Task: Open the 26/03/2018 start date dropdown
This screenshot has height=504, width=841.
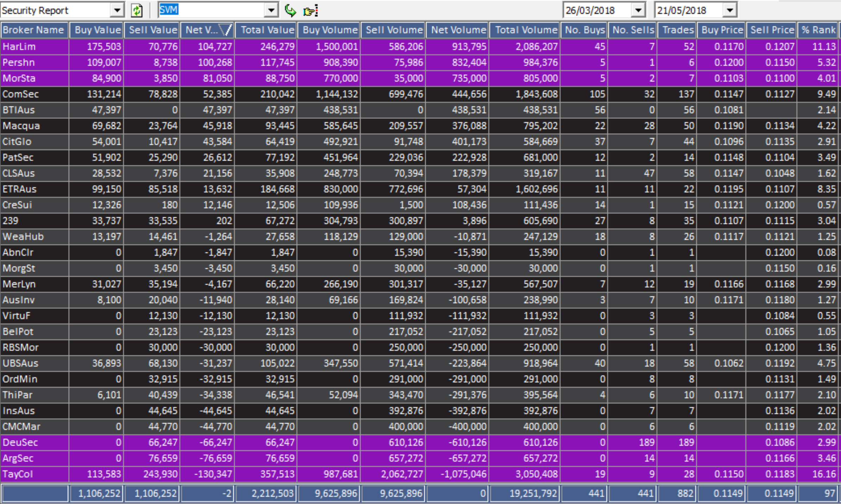Action: coord(638,10)
